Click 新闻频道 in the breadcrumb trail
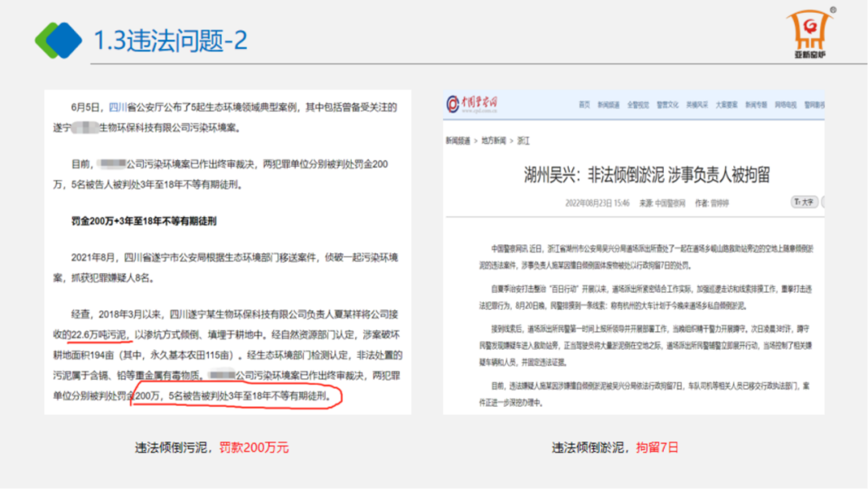868x489 pixels. [457, 140]
